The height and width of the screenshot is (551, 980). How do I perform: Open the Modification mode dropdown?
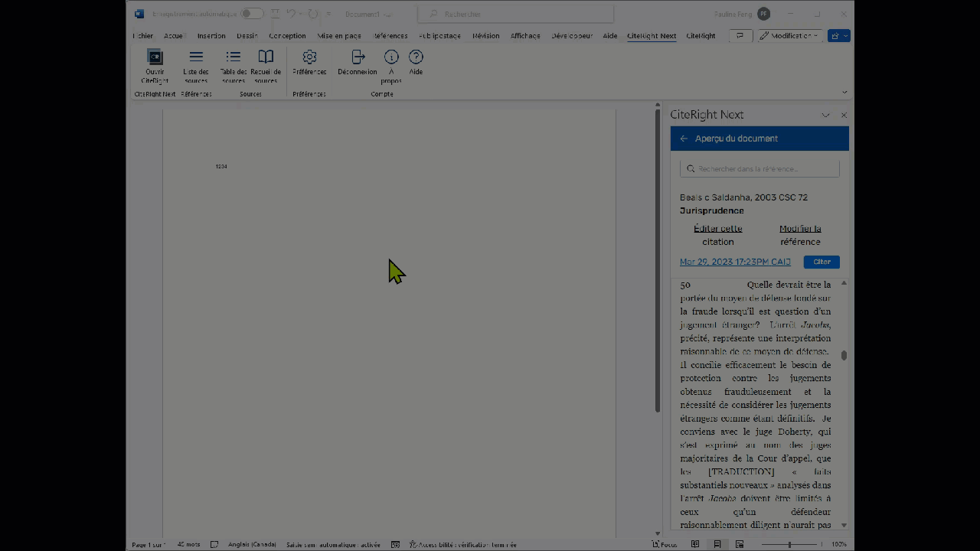[790, 36]
